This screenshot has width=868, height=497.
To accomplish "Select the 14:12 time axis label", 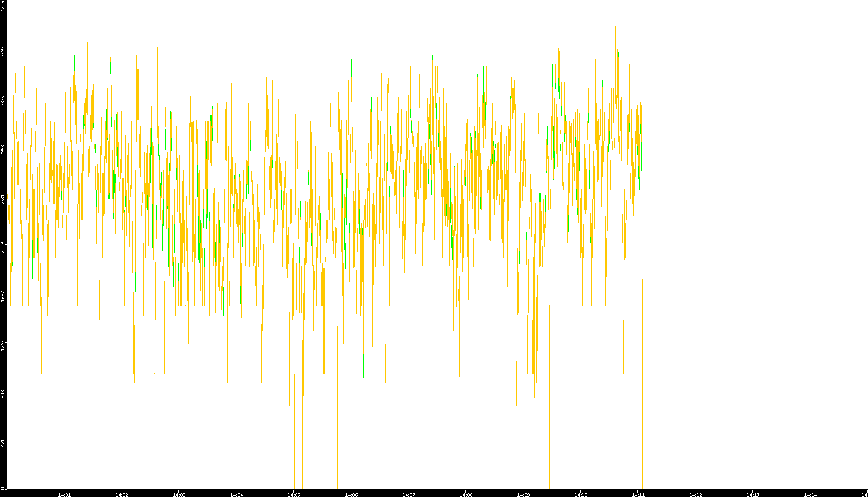I will [695, 494].
